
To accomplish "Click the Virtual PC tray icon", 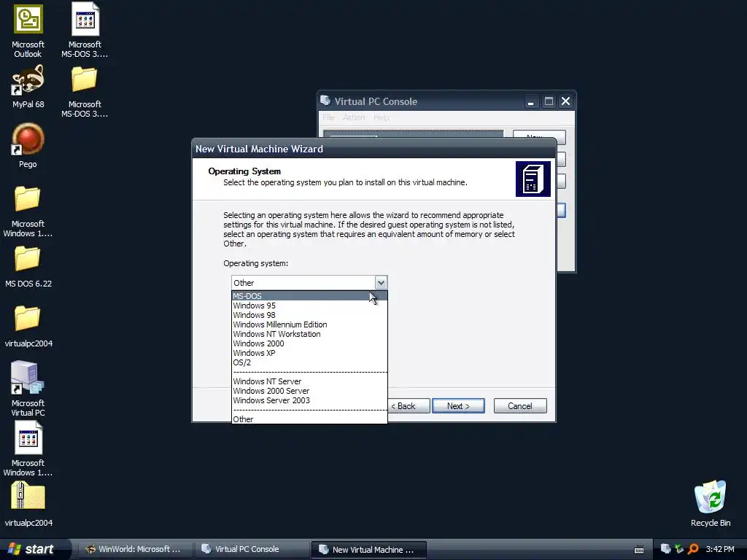I will coord(665,549).
